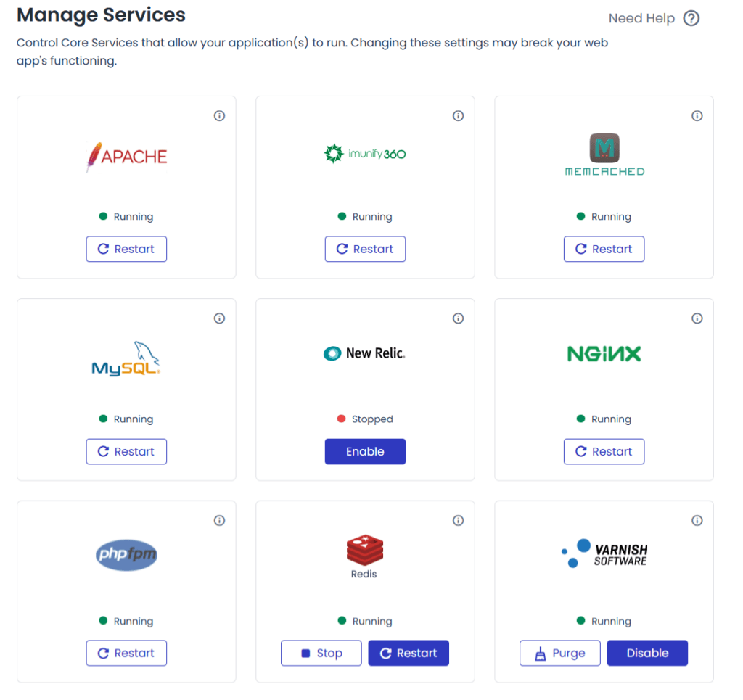Purge the Varnish cache
The image size is (743, 700).
point(559,653)
